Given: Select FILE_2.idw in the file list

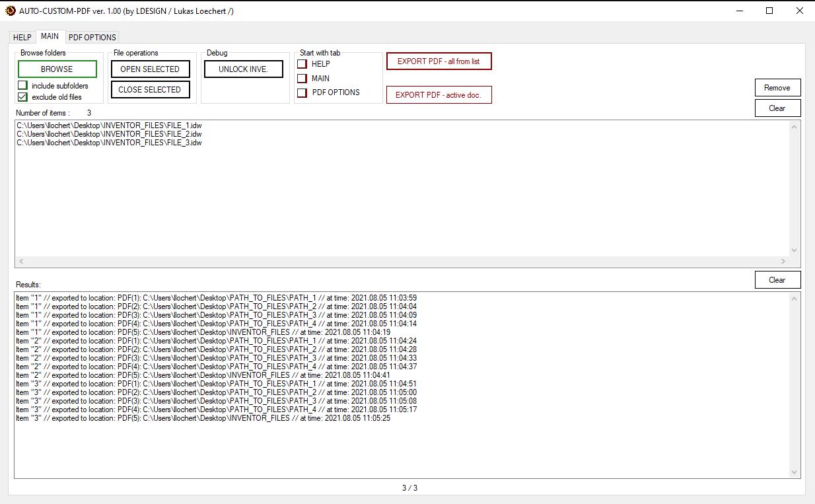Looking at the screenshot, I should click(109, 134).
